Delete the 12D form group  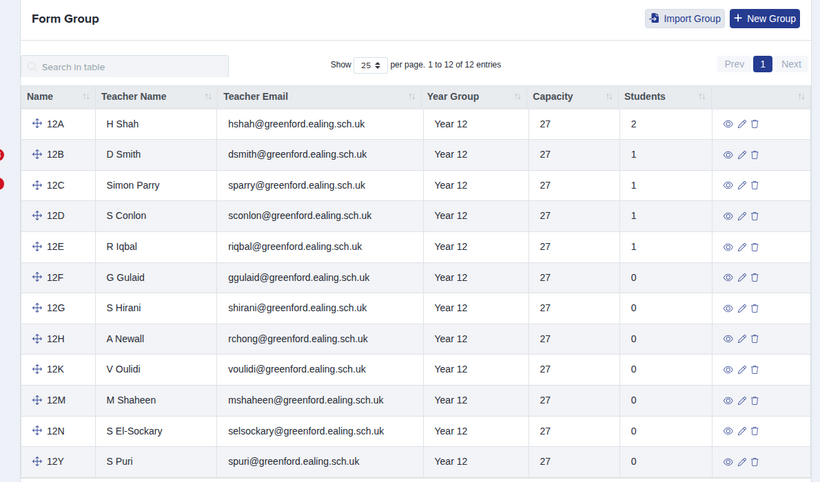pos(755,216)
